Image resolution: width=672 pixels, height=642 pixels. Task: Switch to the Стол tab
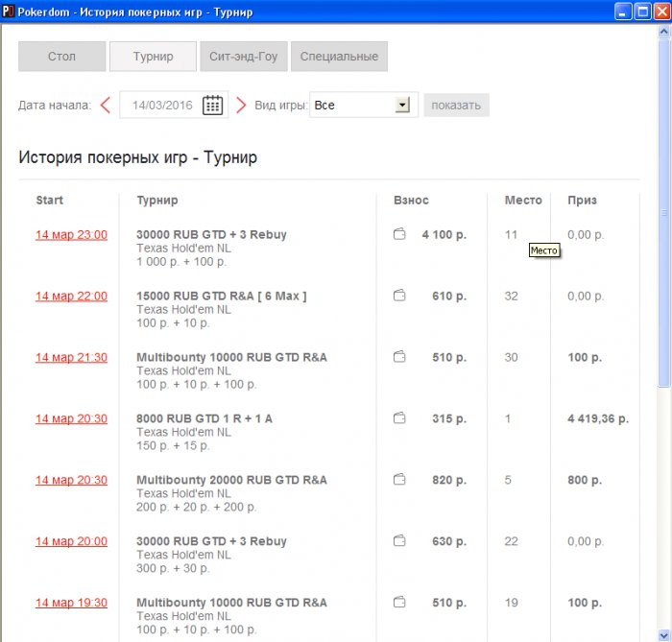(61, 56)
